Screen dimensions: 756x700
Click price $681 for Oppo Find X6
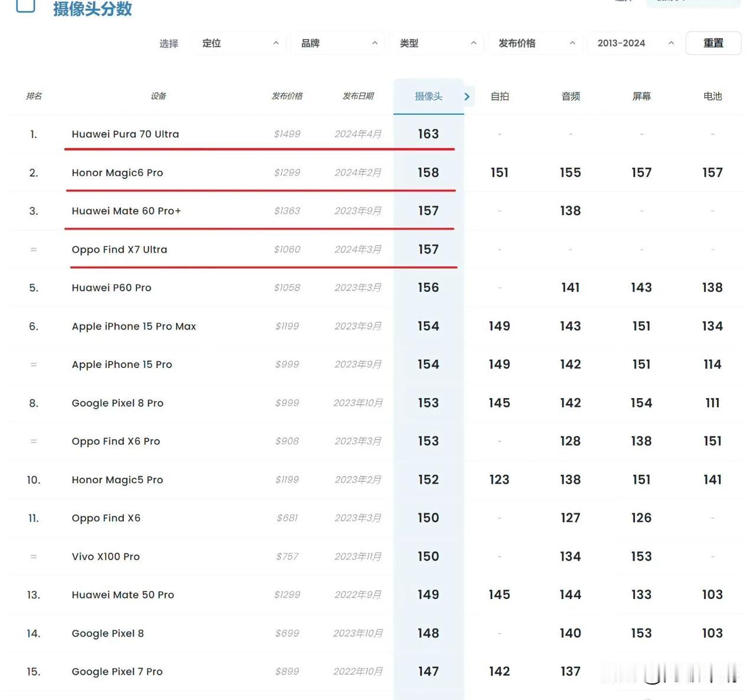pos(287,518)
